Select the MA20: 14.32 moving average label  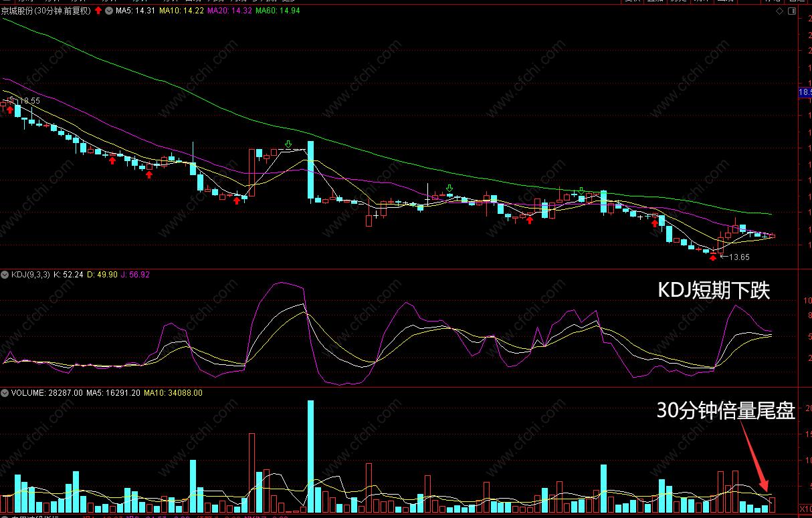pos(230,11)
